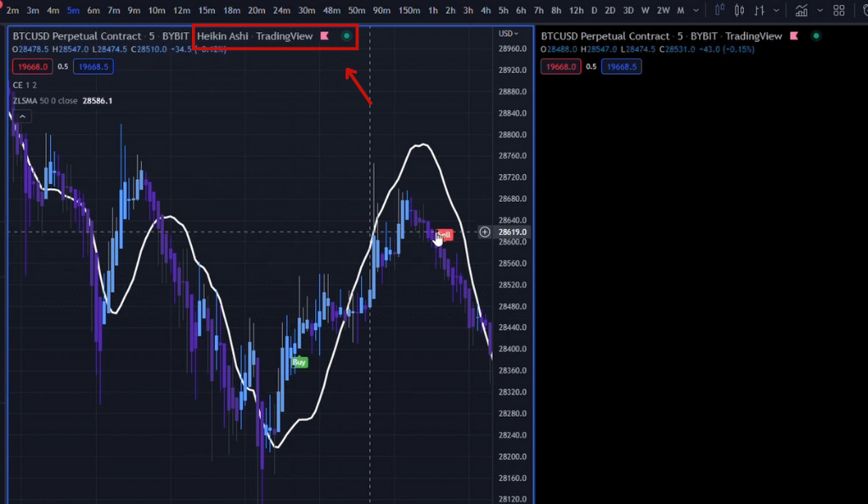The width and height of the screenshot is (868, 504).
Task: Switch to the M monthly timeframe
Action: [681, 10]
